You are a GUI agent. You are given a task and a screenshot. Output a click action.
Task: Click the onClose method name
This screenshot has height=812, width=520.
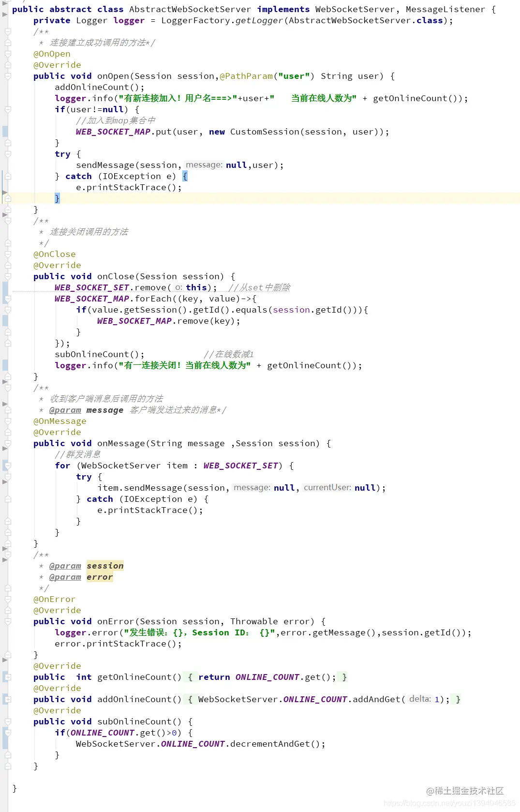pos(116,276)
